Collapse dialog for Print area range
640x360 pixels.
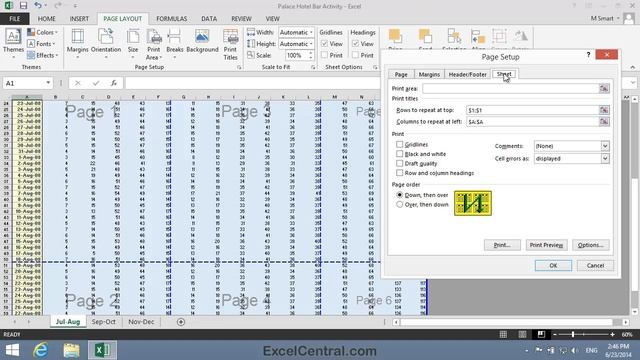[604, 88]
